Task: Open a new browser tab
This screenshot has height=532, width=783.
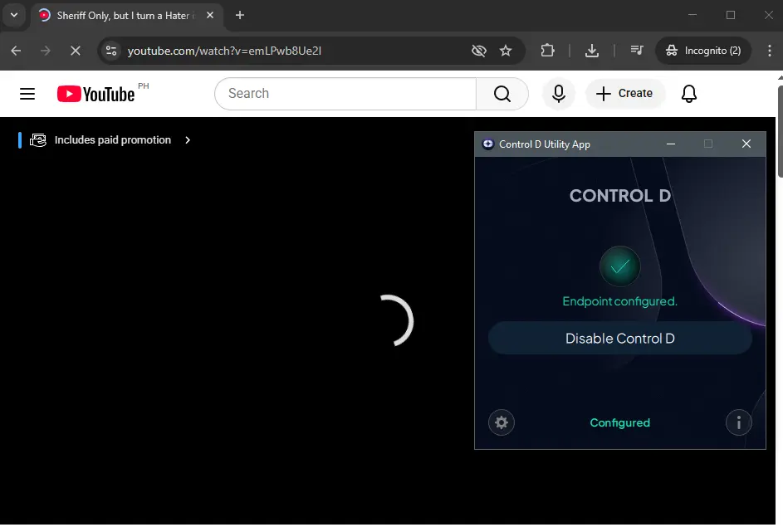Action: [x=240, y=16]
